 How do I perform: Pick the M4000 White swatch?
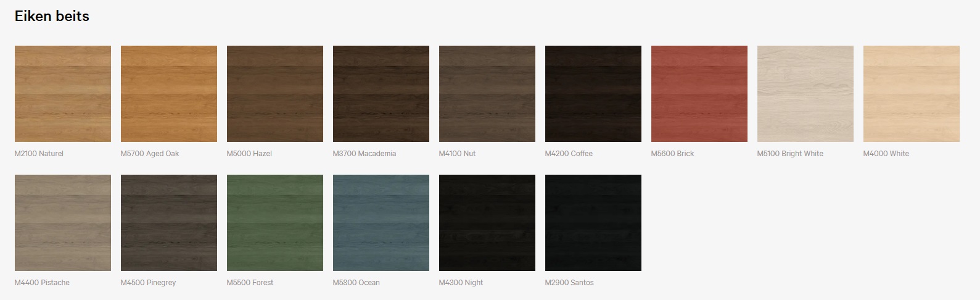click(x=912, y=94)
